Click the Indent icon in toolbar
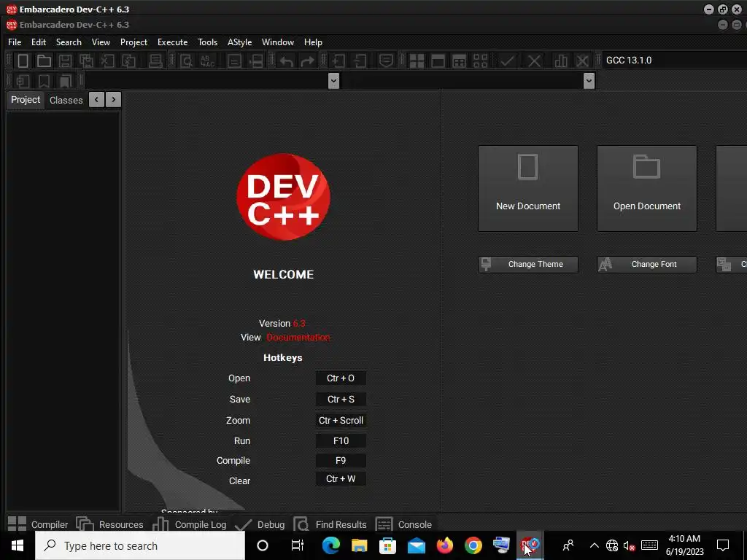This screenshot has height=560, width=747. tap(338, 61)
